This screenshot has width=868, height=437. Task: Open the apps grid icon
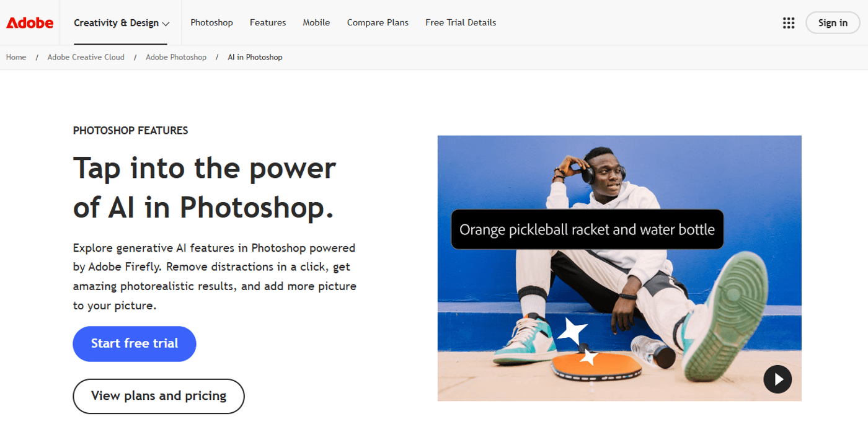788,23
